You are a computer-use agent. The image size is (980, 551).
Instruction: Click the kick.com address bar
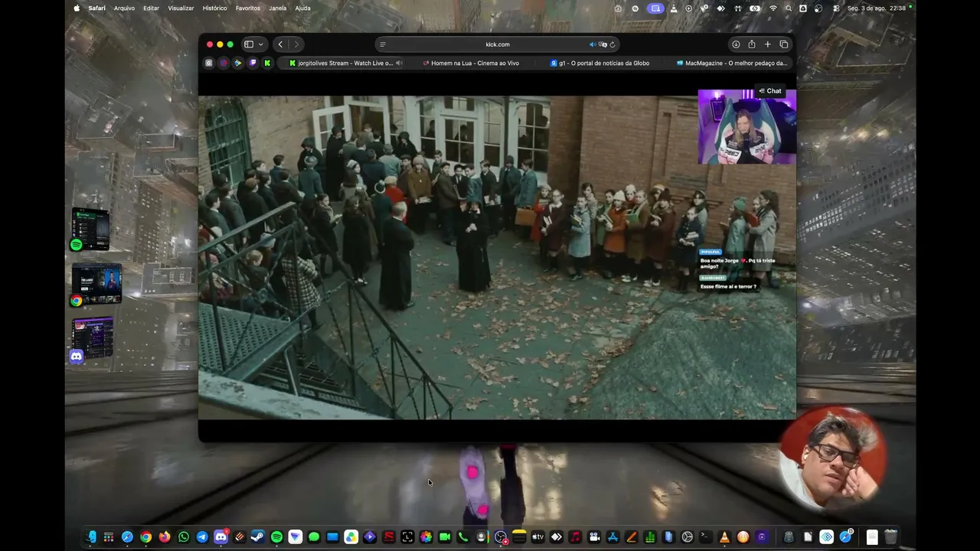coord(498,44)
